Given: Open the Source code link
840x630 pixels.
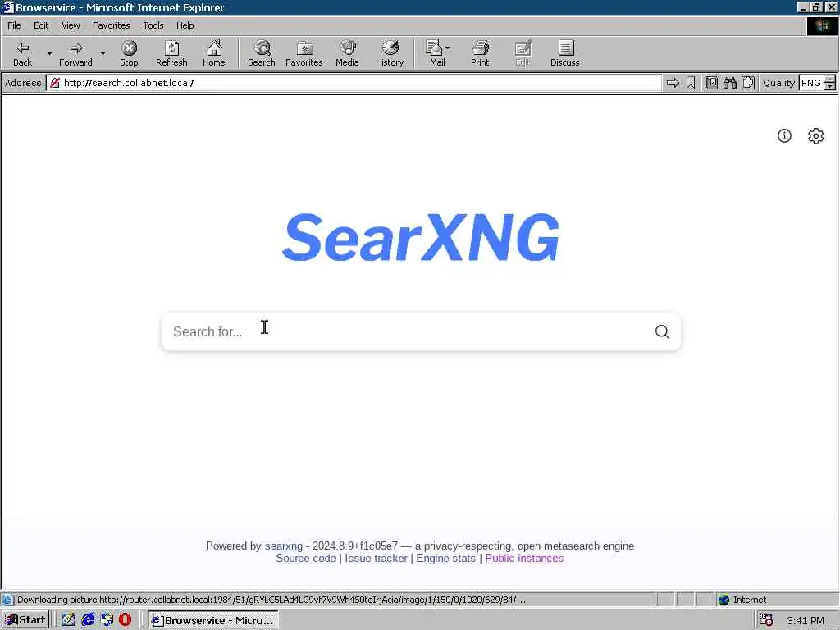Looking at the screenshot, I should 306,558.
